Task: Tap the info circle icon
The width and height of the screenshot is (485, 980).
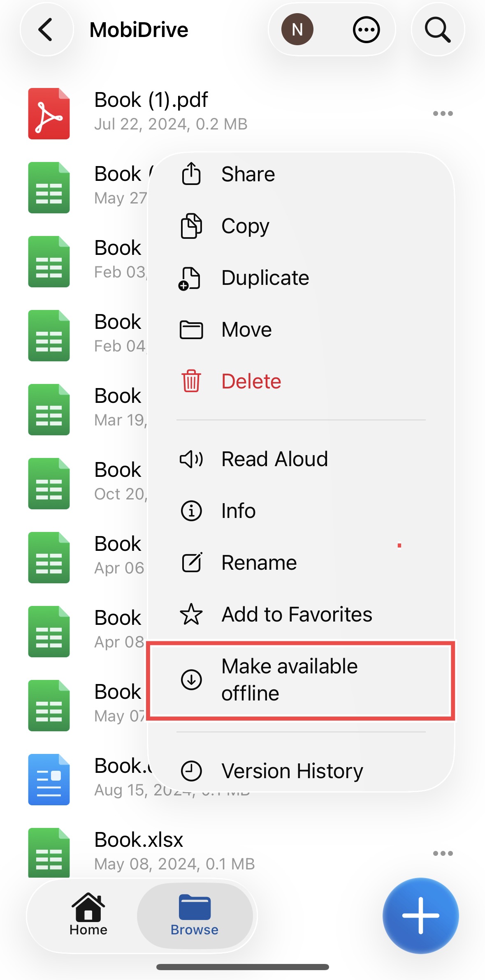Action: tap(191, 511)
